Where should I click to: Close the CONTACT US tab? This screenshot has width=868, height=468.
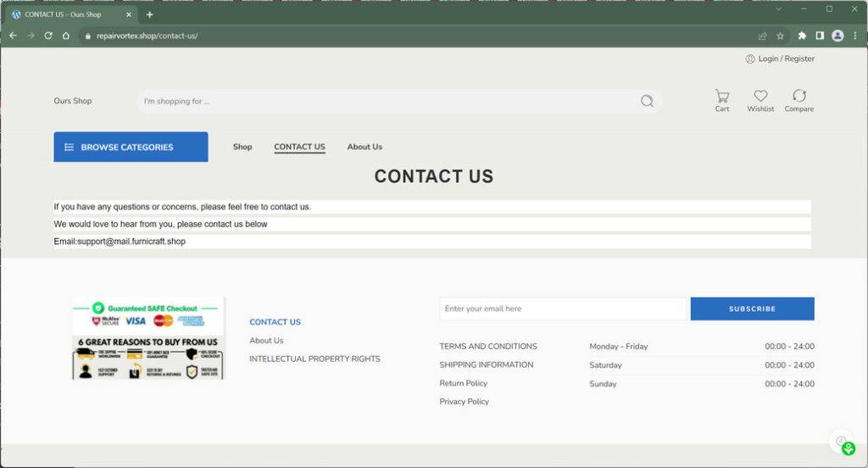coord(129,15)
